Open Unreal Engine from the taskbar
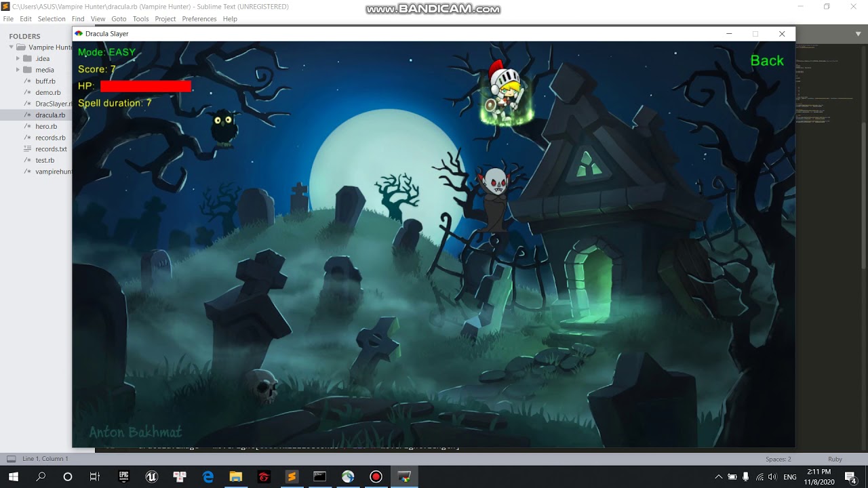Image resolution: width=868 pixels, height=488 pixels. [152, 476]
